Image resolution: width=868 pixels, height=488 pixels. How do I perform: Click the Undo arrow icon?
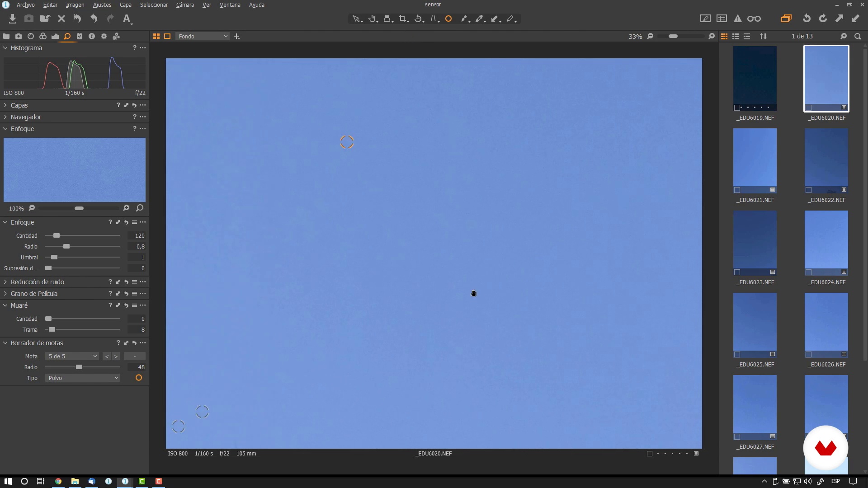[x=94, y=19]
